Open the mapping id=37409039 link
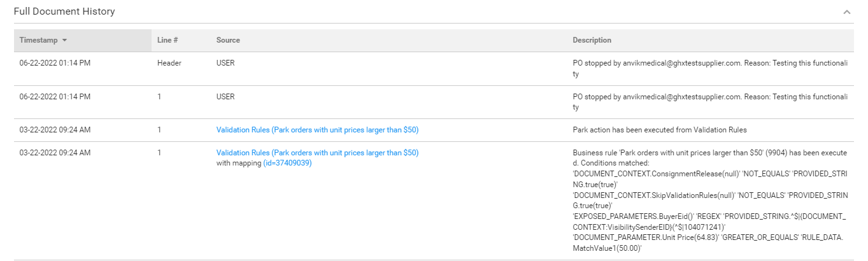 click(x=287, y=163)
